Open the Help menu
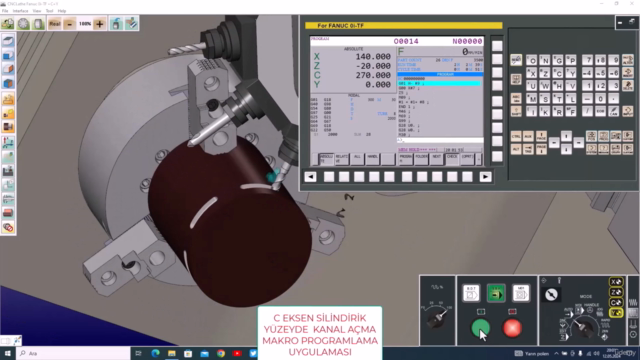 tap(62, 11)
